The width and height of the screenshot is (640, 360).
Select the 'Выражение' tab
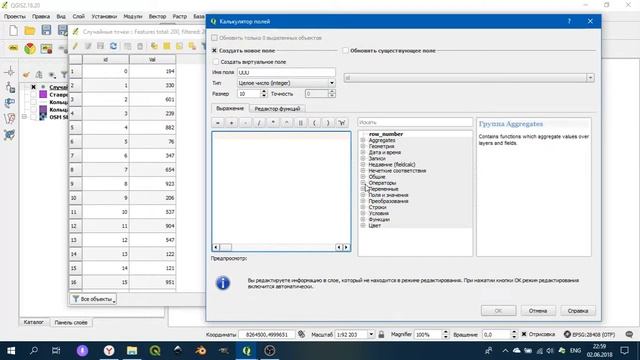tap(230, 108)
